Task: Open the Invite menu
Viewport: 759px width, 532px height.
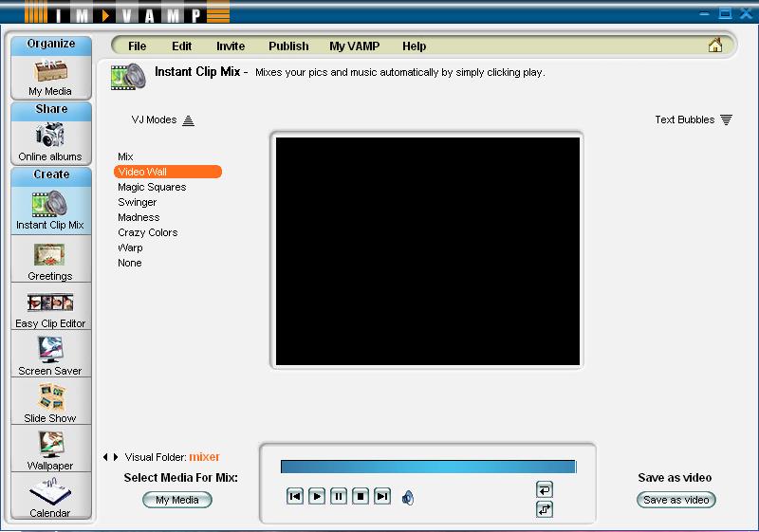Action: coord(231,46)
